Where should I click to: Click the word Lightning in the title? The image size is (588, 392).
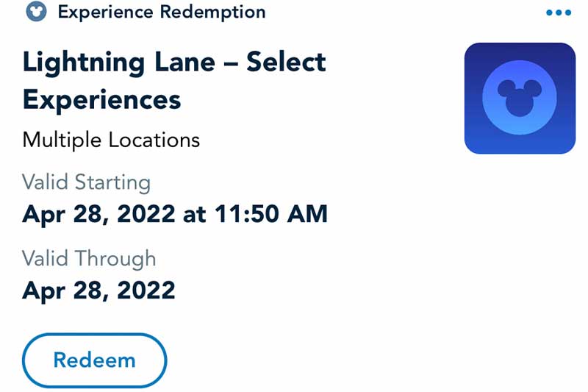click(x=84, y=63)
